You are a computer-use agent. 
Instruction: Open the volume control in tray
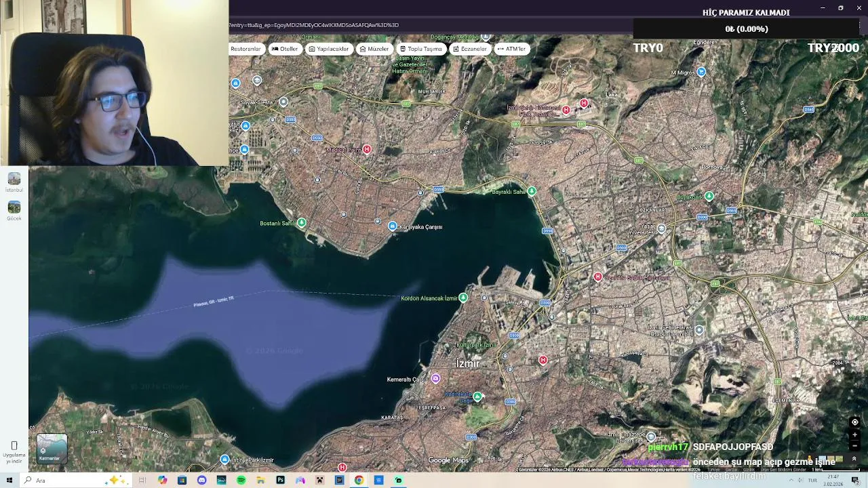coord(800,480)
